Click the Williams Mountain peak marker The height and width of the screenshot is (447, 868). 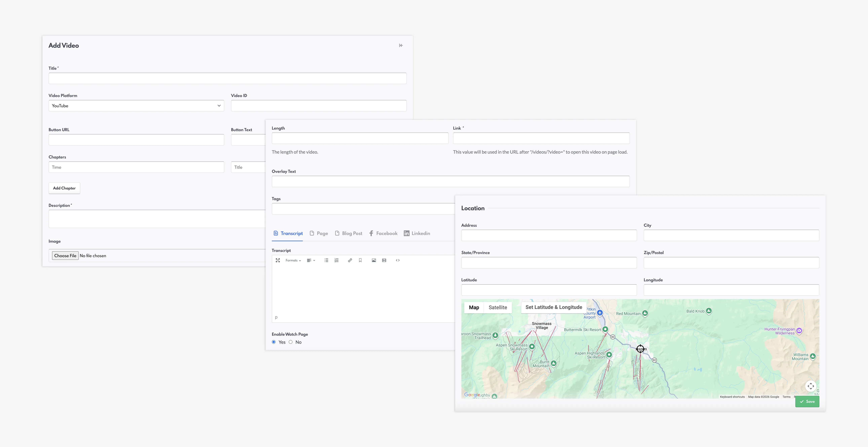click(813, 356)
